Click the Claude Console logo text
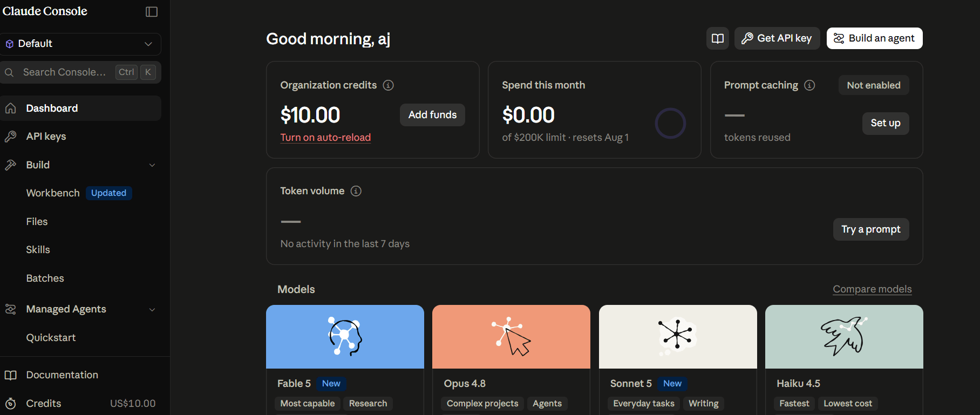The image size is (980, 415). (x=45, y=11)
